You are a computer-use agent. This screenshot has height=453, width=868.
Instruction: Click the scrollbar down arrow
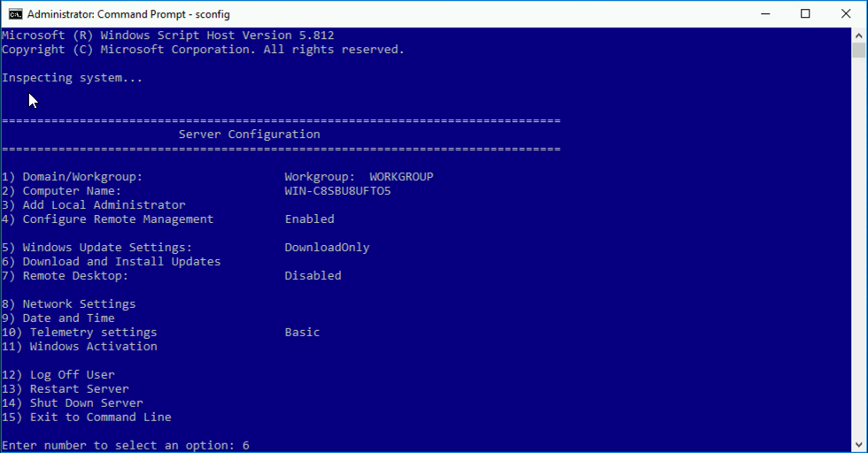coord(858,445)
